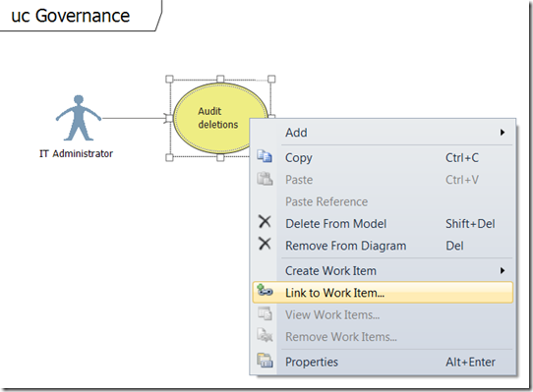Click the Paste clipboard icon
This screenshot has height=392, width=533.
(265, 179)
